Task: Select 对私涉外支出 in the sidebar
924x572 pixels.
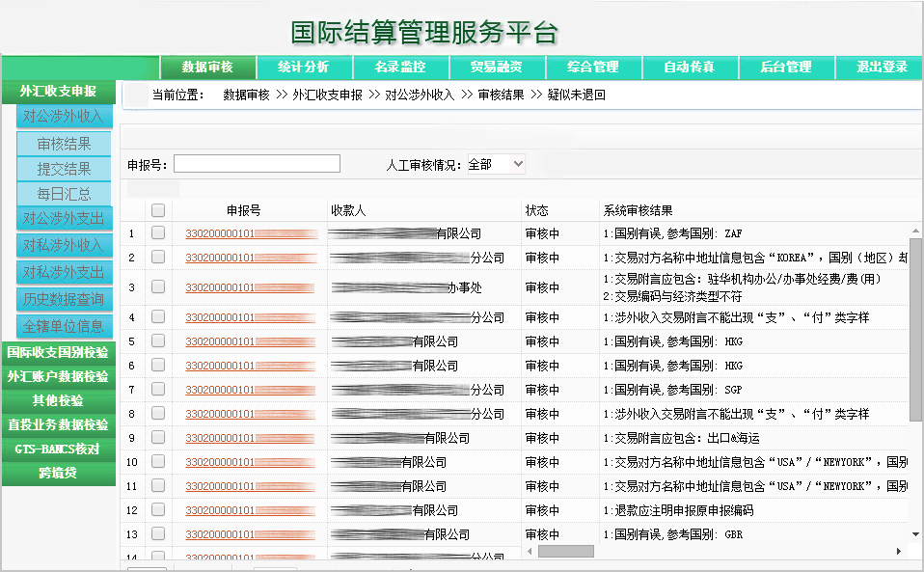Action: [64, 272]
